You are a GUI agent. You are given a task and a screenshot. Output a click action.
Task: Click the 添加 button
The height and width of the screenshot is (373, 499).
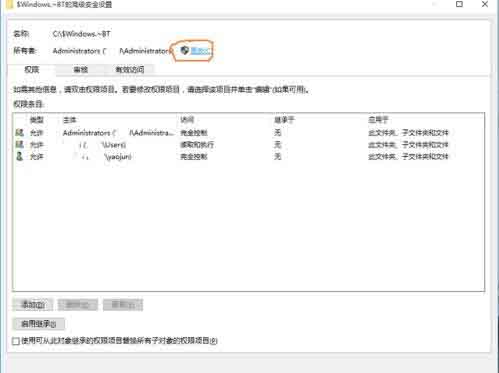(x=33, y=305)
